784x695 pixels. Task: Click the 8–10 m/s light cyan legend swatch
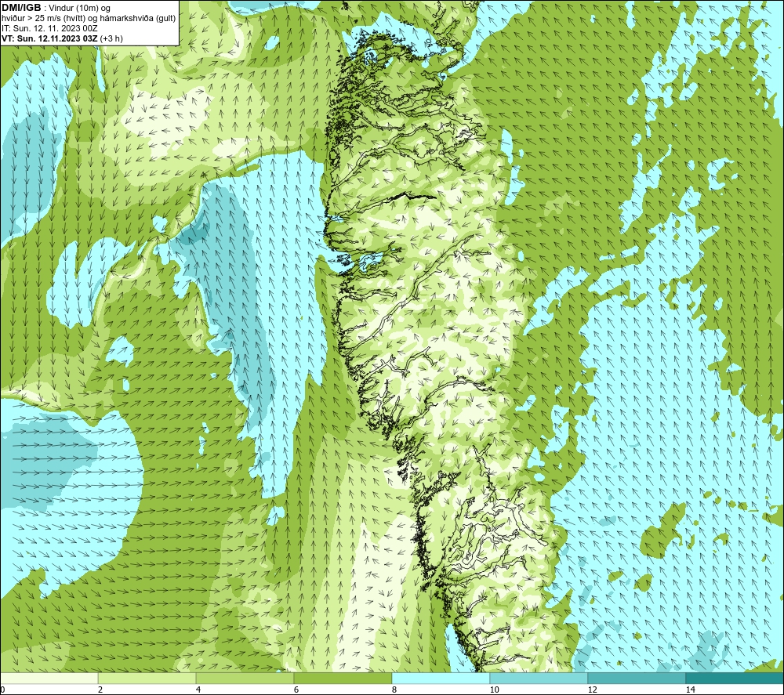441,679
